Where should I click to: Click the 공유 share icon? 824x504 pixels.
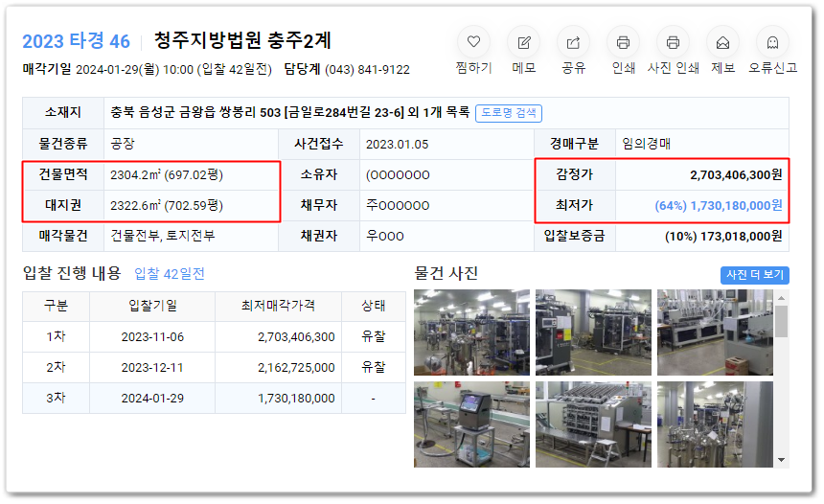coord(573,42)
